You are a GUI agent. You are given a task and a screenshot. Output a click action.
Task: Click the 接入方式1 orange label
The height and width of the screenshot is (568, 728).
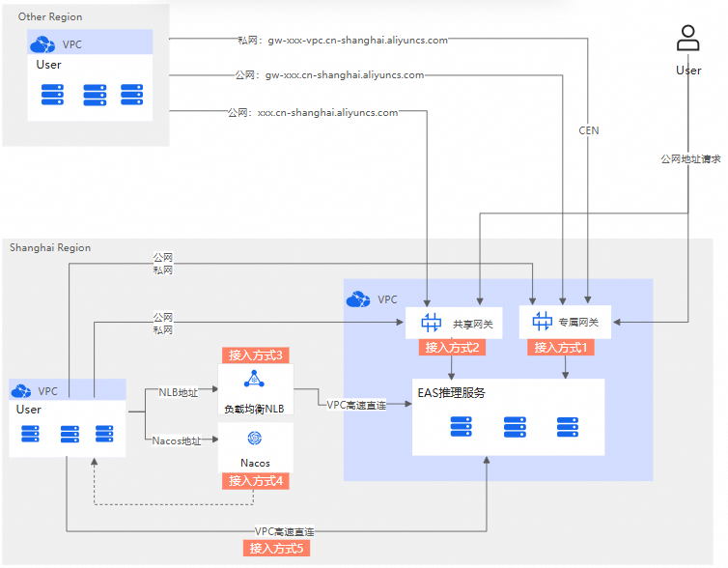560,348
